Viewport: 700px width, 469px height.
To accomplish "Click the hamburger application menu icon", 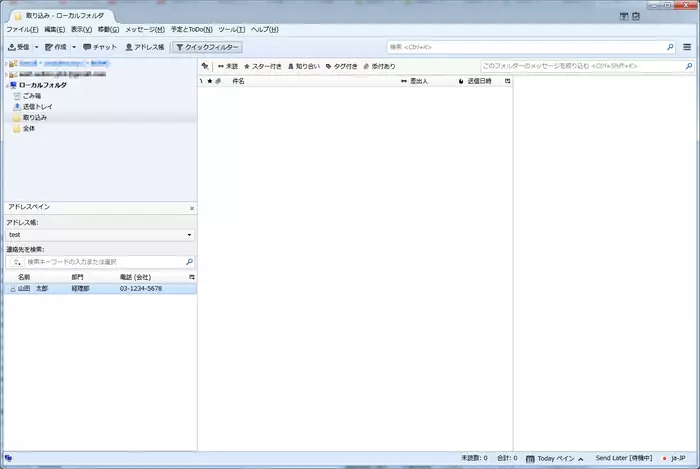I will pos(687,47).
